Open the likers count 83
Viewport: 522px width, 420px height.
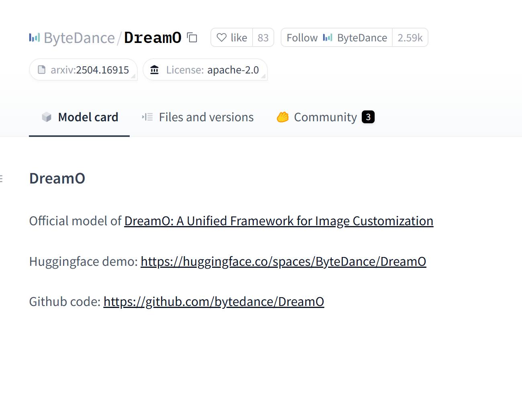pos(263,38)
